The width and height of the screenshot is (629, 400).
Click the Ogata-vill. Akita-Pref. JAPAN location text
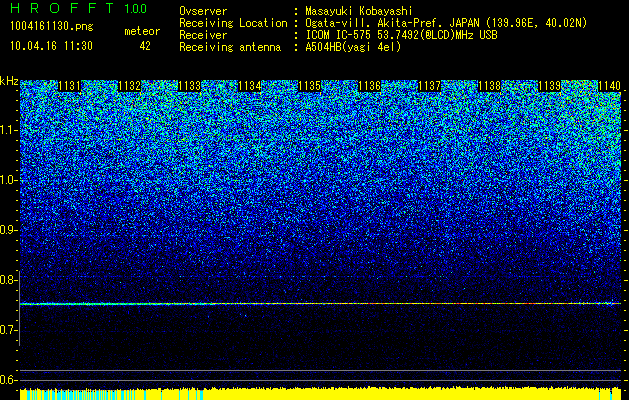[x=446, y=23]
